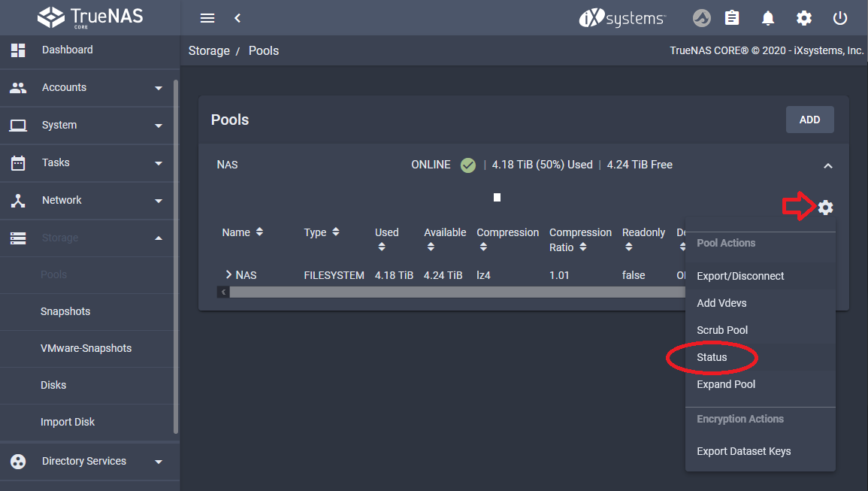Click the TrueNAS CORE copyright text
Screen dimensions: 868x491
point(766,50)
